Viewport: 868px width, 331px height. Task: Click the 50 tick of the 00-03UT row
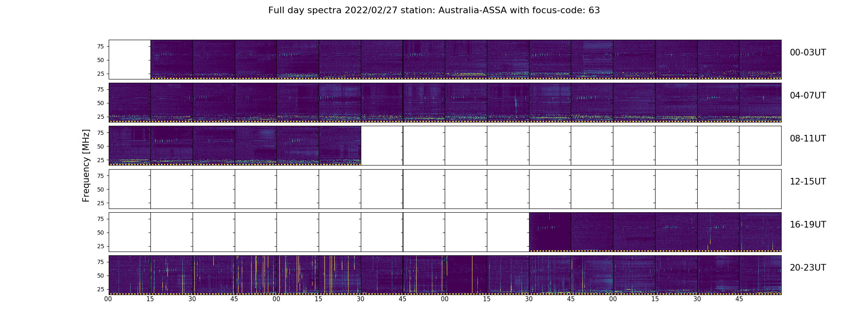100,60
